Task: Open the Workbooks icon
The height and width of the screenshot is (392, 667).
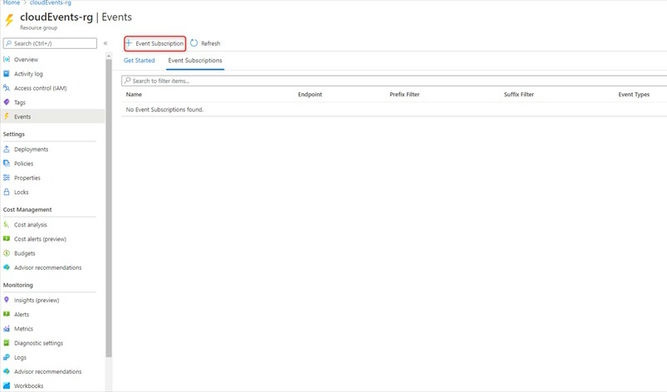Action: [x=6, y=386]
